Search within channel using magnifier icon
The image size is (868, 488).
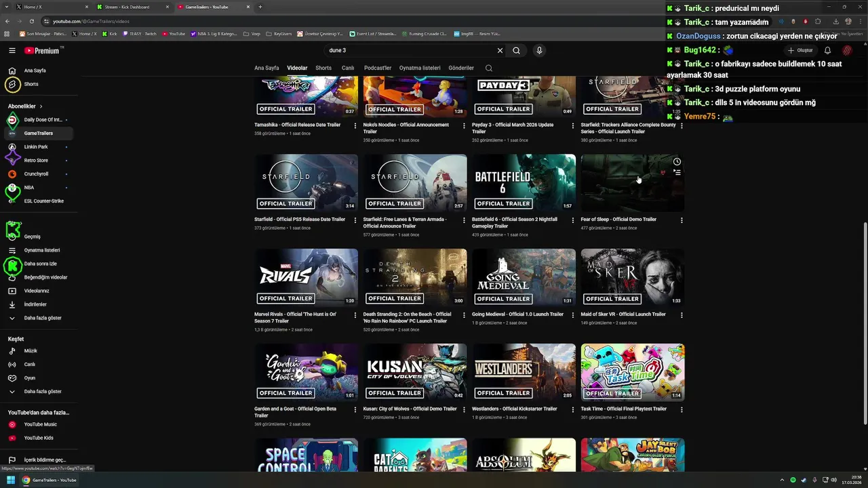489,68
